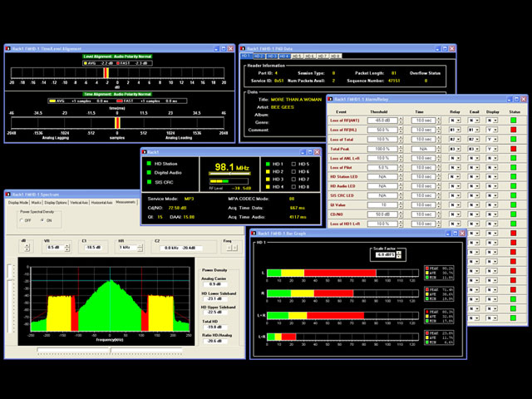The image size is (532, 399).
Task: Click the Scale Factor value field
Action: pyautogui.click(x=386, y=254)
